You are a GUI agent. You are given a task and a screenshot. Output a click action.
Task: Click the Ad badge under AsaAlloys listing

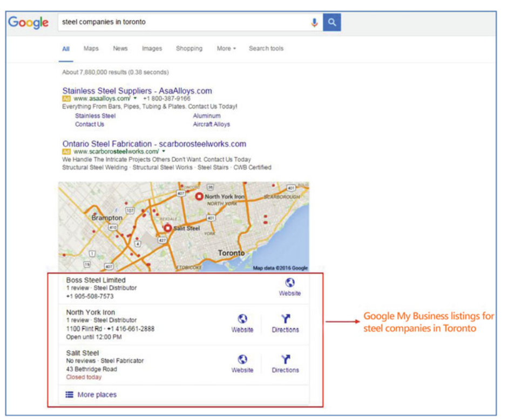[x=66, y=99]
